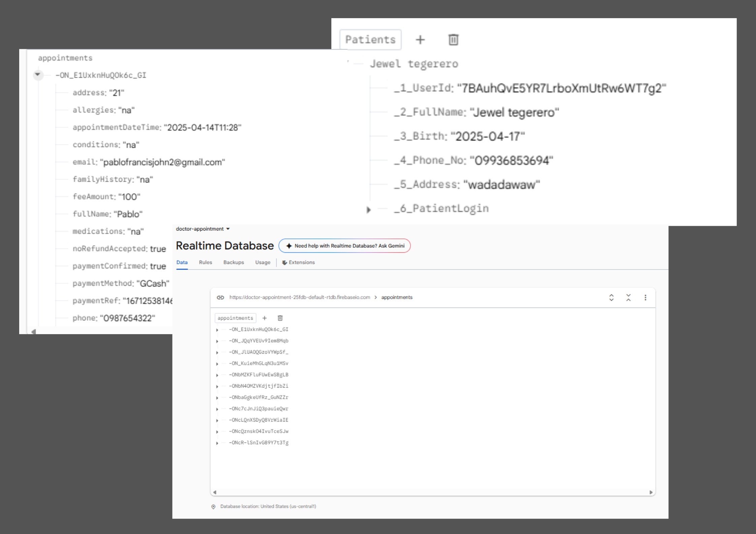This screenshot has width=756, height=534.
Task: Click the _2_FullName value "Jewel tegerero"
Action: tap(514, 112)
